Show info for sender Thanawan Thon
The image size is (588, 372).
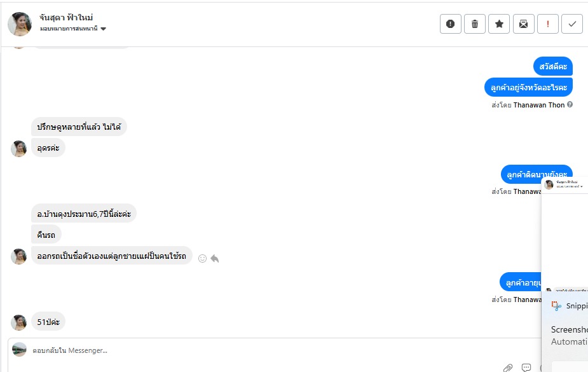[x=570, y=104]
